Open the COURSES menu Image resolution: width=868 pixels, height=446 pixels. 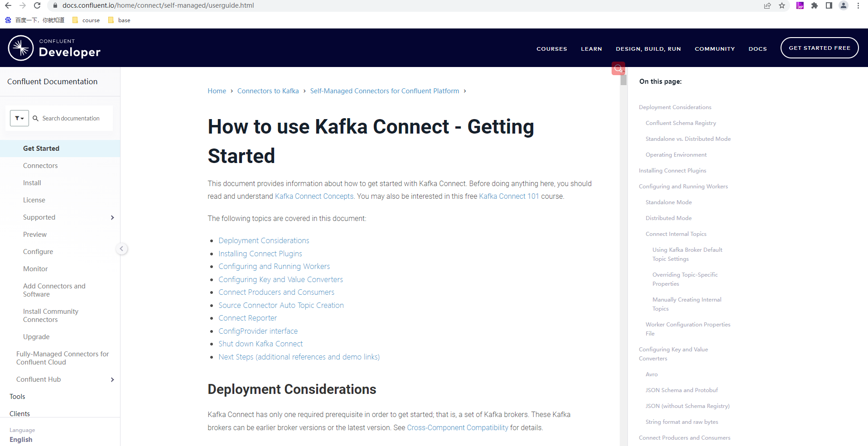[x=552, y=48]
